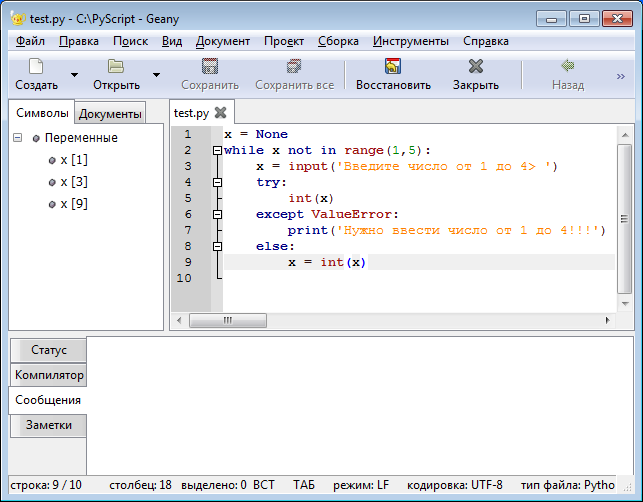
Task: Click the Закрыть toolbar icon
Action: click(x=476, y=67)
